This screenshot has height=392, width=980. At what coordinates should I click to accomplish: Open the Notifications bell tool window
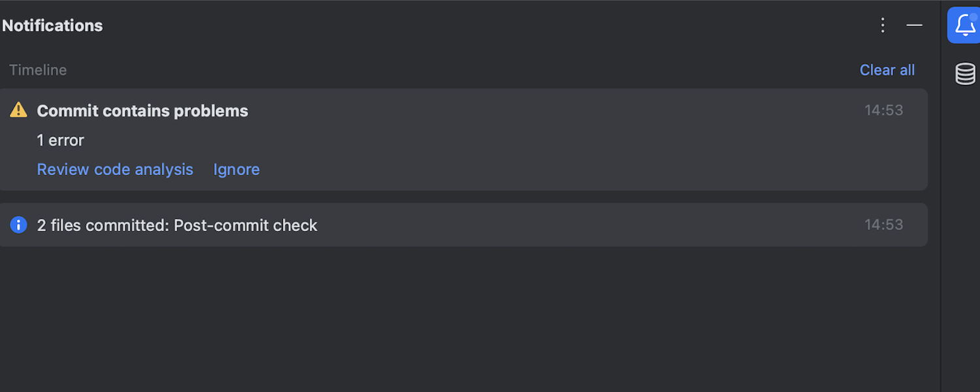coord(964,26)
